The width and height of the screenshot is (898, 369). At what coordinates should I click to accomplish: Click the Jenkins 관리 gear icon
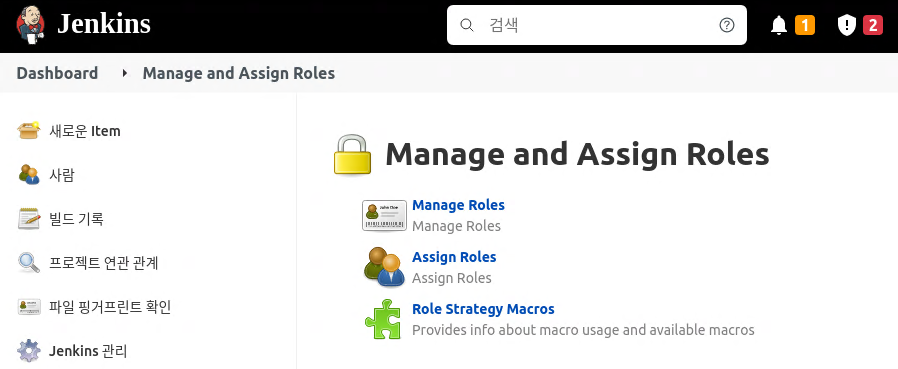29,351
